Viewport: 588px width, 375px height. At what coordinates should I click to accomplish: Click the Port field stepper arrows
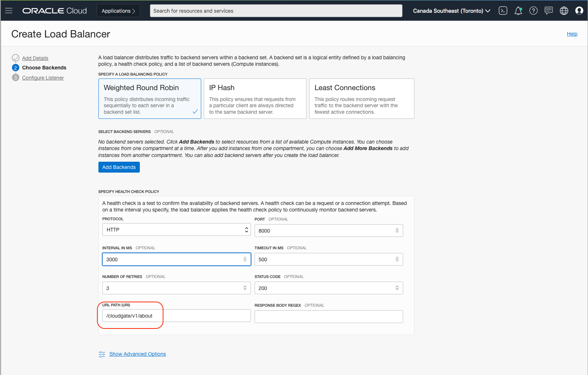(397, 231)
